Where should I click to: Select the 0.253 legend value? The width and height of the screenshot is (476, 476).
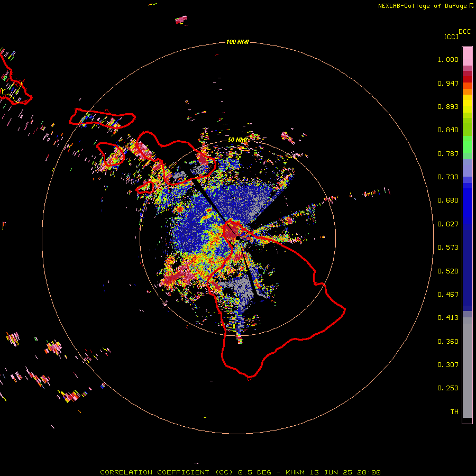(x=448, y=388)
